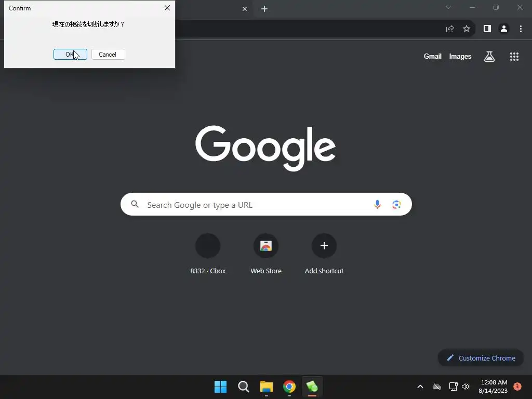Viewport: 532px width, 399px height.
Task: Close the current Chrome tab
Action: pyautogui.click(x=245, y=9)
